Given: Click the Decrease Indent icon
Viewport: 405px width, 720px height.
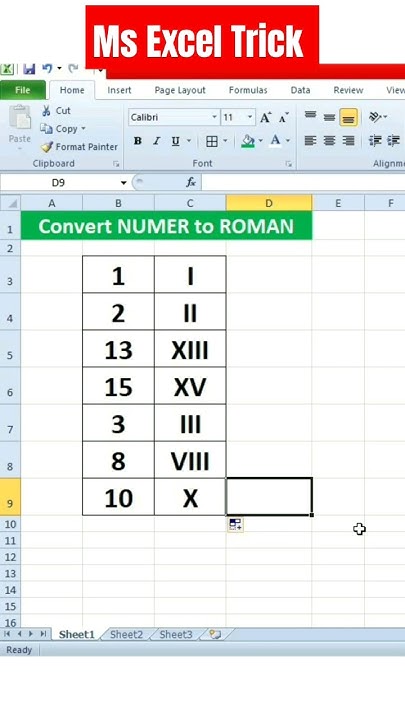Looking at the screenshot, I should 375,141.
